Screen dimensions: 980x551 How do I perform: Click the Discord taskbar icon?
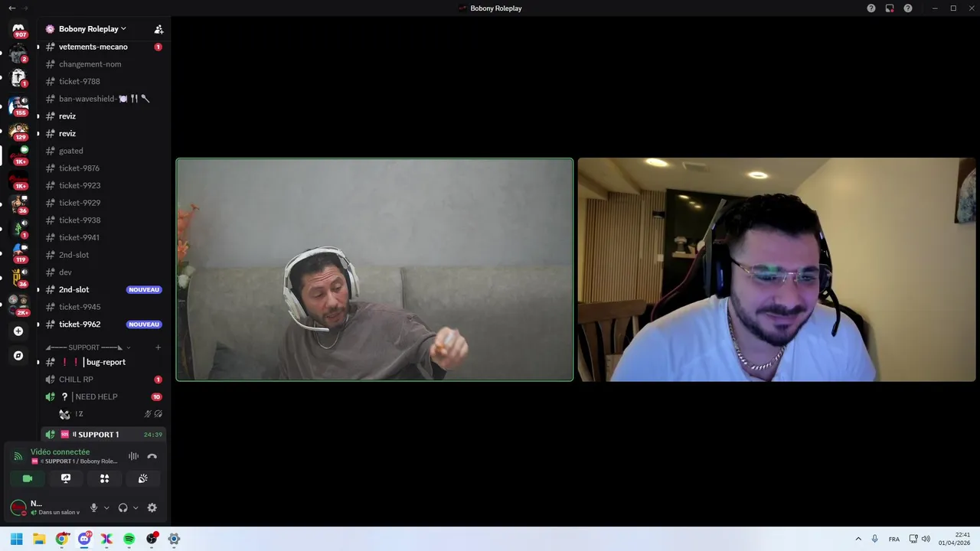click(84, 539)
